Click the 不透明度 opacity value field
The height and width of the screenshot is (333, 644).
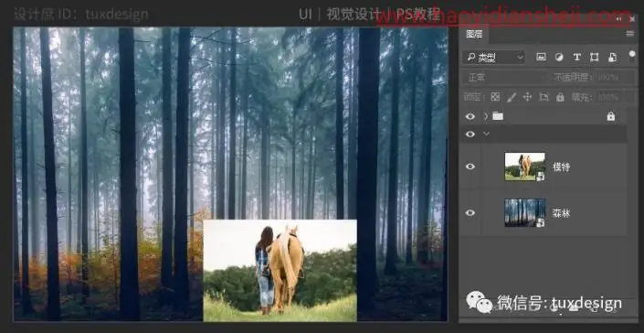609,77
